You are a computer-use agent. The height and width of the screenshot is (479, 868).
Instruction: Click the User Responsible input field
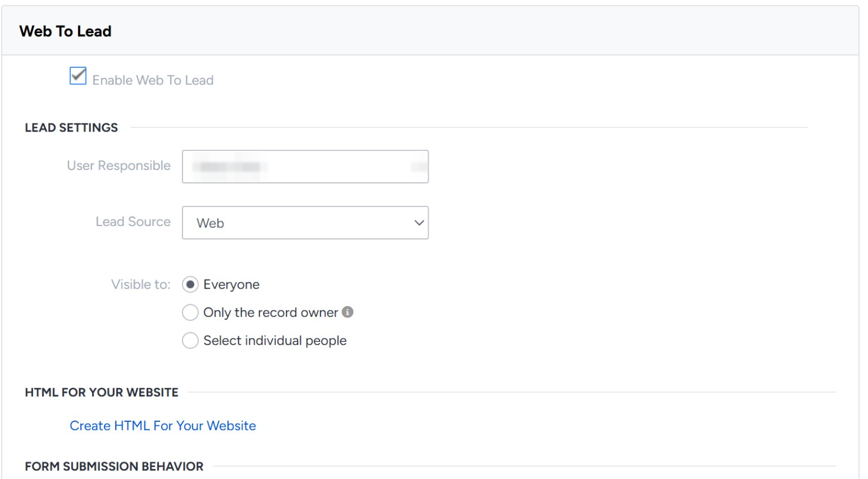[x=305, y=166]
